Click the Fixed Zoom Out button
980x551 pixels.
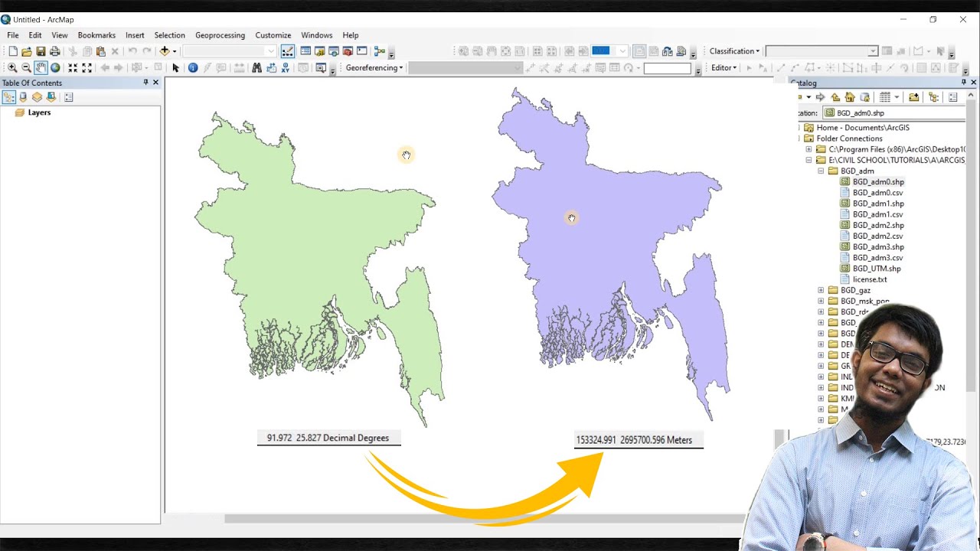87,68
